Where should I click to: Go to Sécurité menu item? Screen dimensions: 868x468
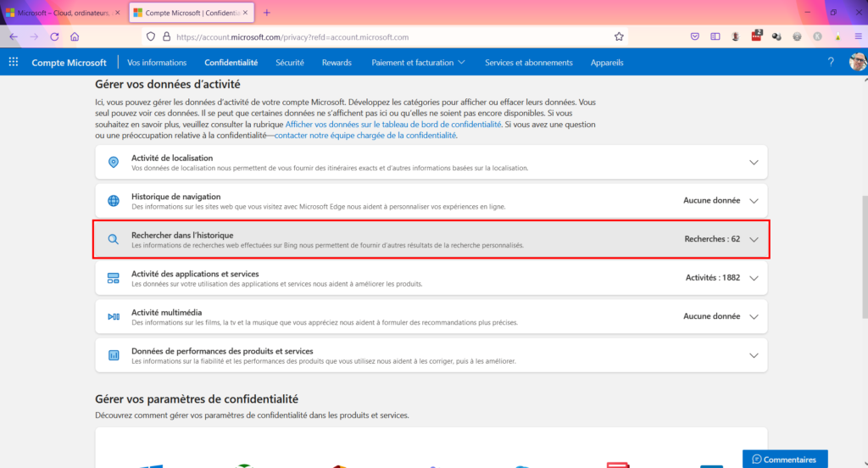coord(290,63)
